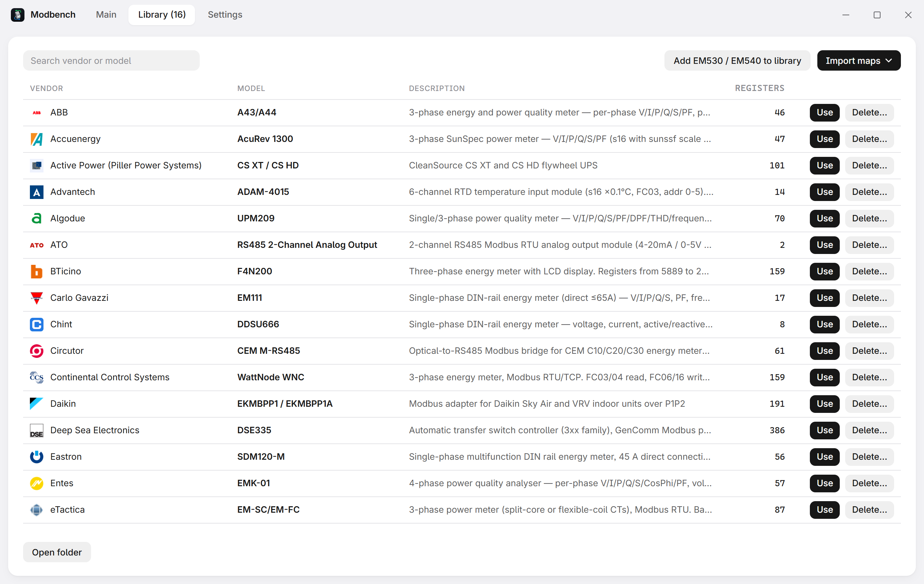The width and height of the screenshot is (924, 584).
Task: Click the register count '386'
Action: 777,430
